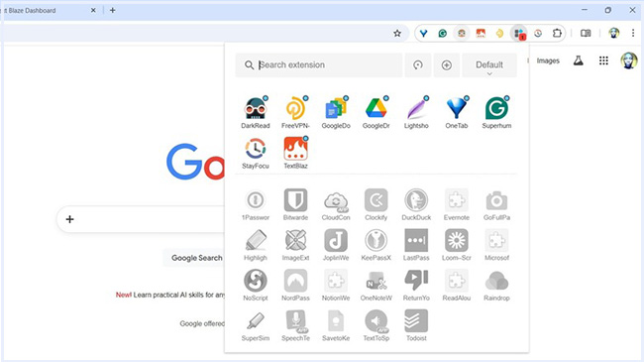Enable the LastPass extension
Screen dimensions: 644x362
click(x=416, y=240)
